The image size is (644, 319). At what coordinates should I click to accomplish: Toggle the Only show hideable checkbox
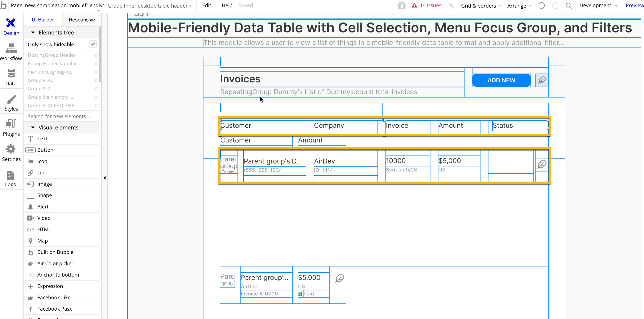pyautogui.click(x=93, y=44)
